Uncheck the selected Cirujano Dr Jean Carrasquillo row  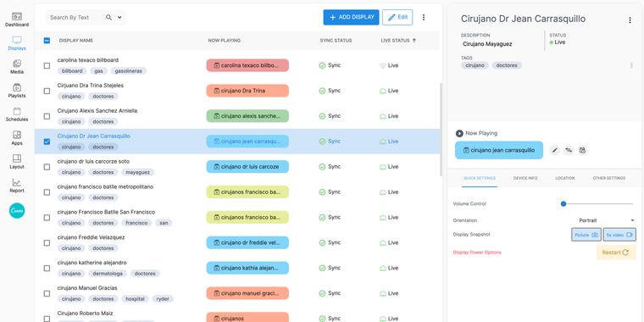click(x=47, y=142)
